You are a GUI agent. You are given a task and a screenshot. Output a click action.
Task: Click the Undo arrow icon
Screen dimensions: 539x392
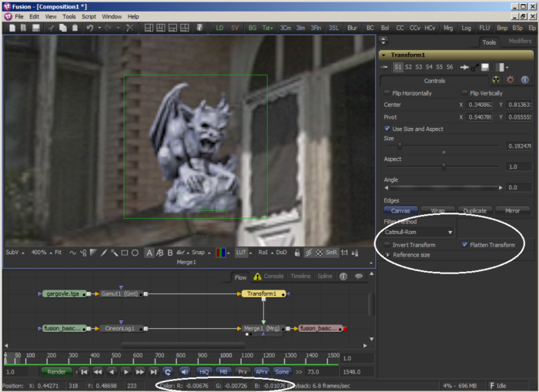click(x=90, y=28)
